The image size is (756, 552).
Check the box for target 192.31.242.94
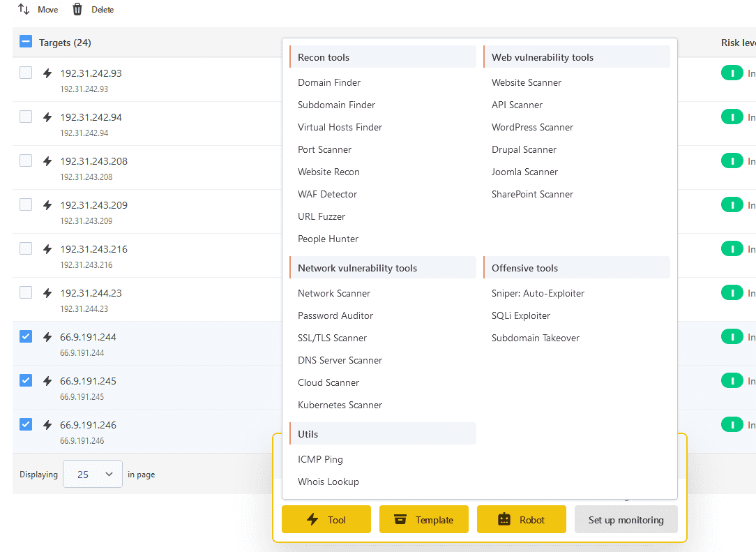26,117
